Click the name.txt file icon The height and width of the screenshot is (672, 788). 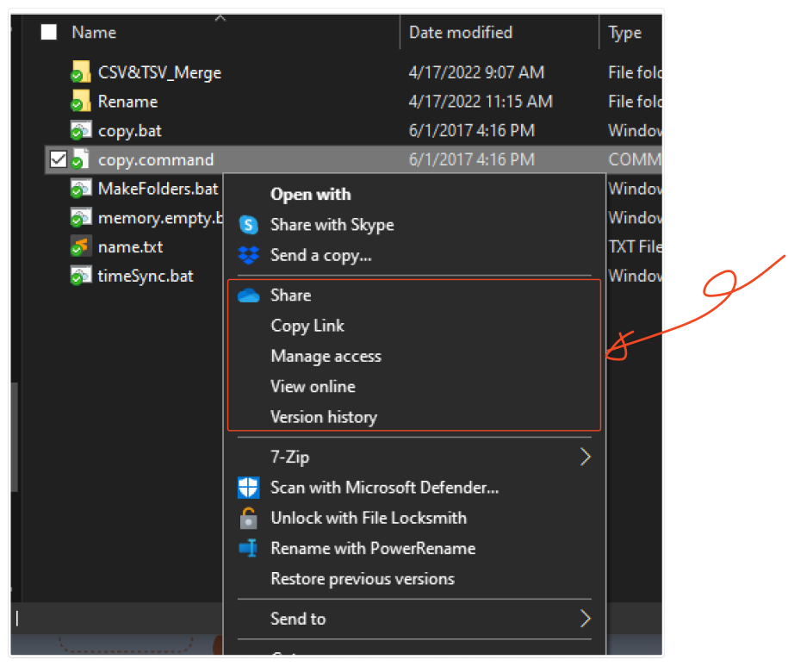pos(80,247)
